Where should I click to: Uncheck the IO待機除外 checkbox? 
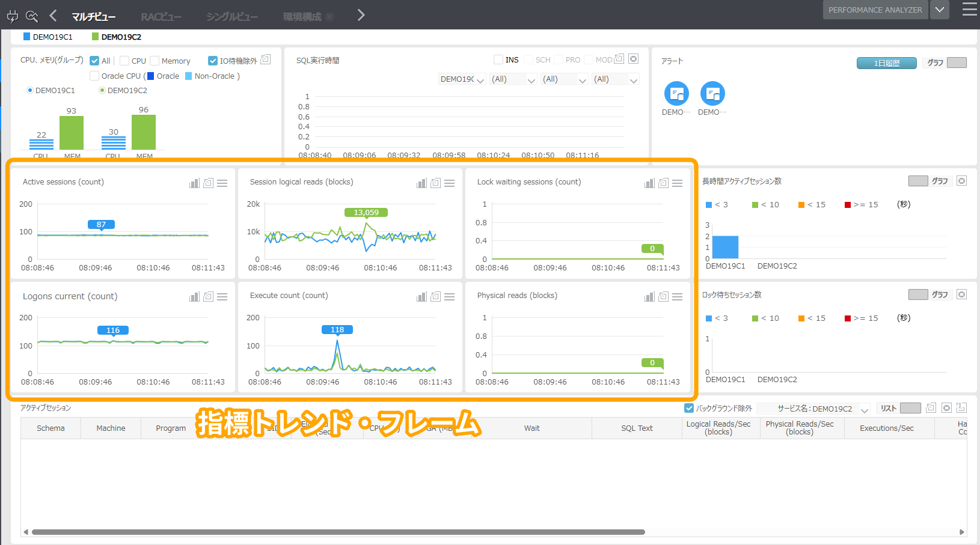click(213, 61)
